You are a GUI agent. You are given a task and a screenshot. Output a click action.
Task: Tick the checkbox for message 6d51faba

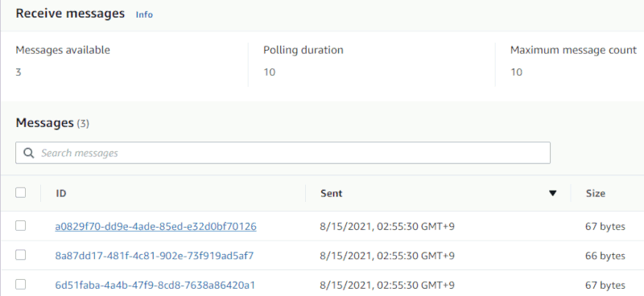(x=21, y=285)
